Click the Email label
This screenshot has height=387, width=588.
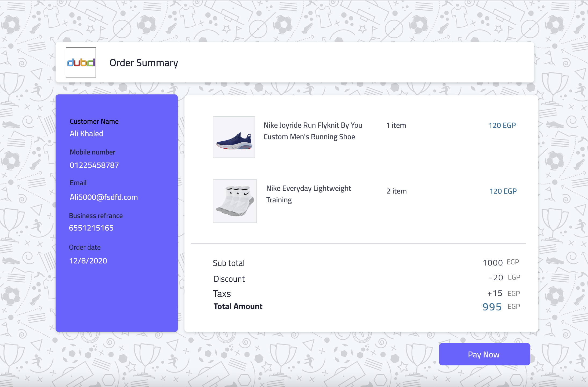click(78, 183)
